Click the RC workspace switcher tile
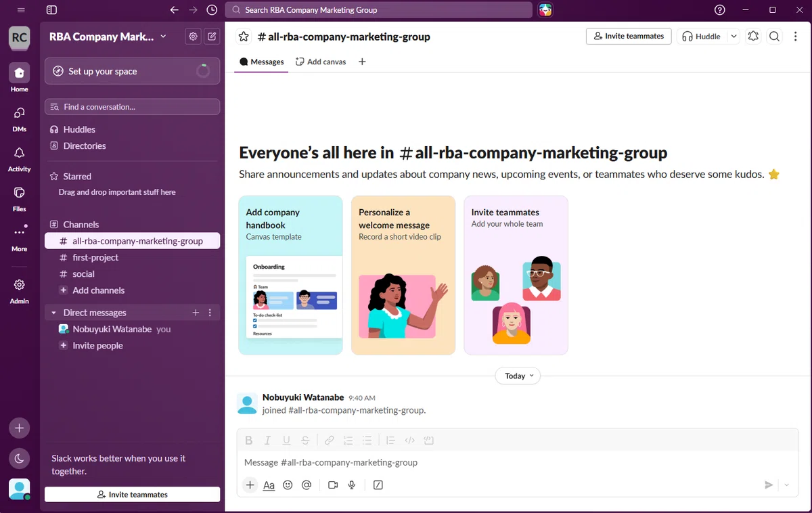 pyautogui.click(x=19, y=37)
